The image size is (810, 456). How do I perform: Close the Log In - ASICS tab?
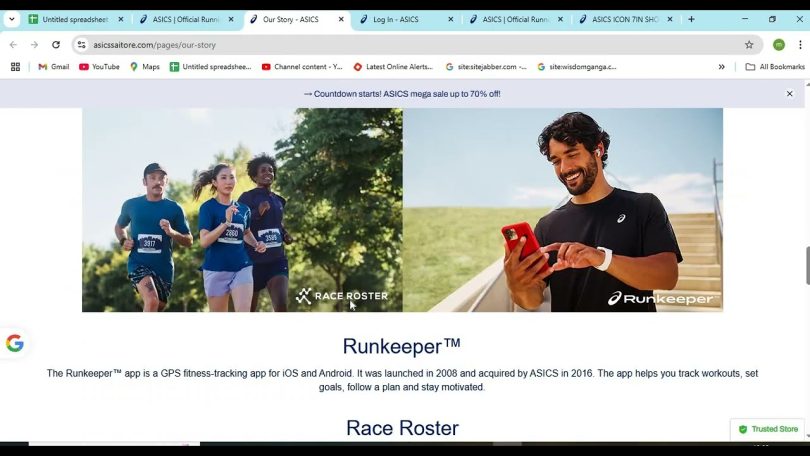[x=450, y=19]
